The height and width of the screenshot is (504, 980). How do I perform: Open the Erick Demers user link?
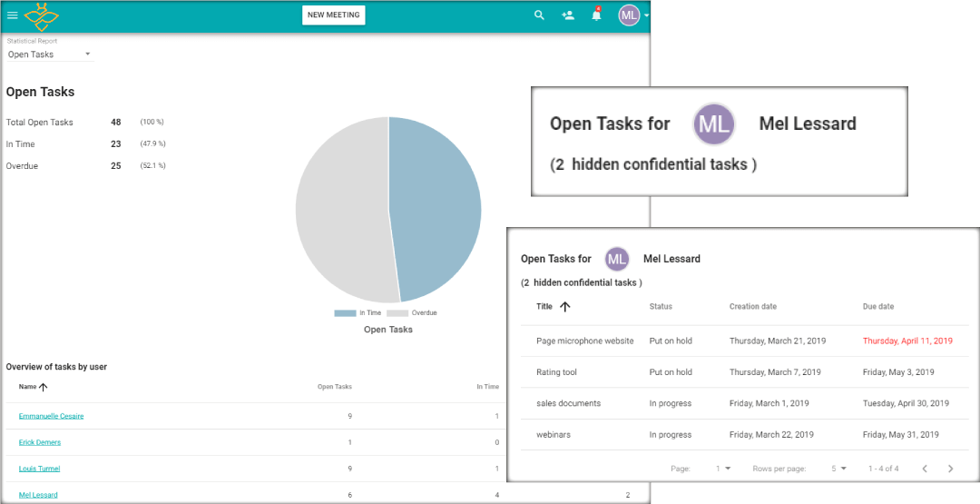pyautogui.click(x=40, y=442)
